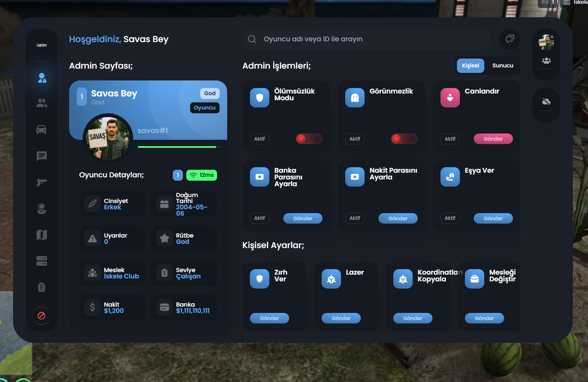Toggle the Görünmezlik switch

[404, 139]
